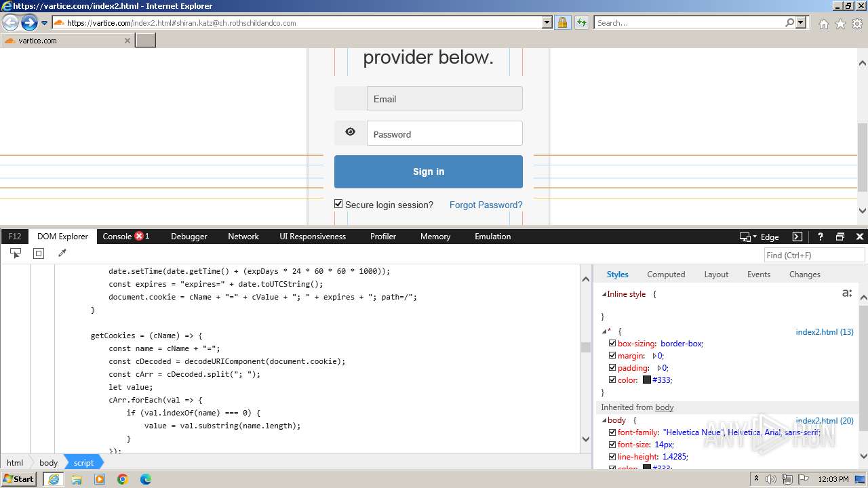This screenshot has height=488, width=868.
Task: Launch Edge from the taskbar
Action: [146, 479]
